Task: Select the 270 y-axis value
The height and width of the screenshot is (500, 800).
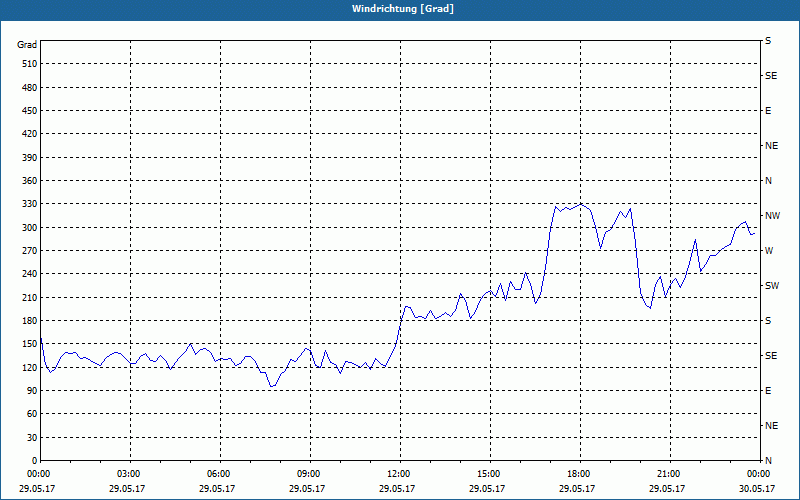Action: (x=30, y=251)
